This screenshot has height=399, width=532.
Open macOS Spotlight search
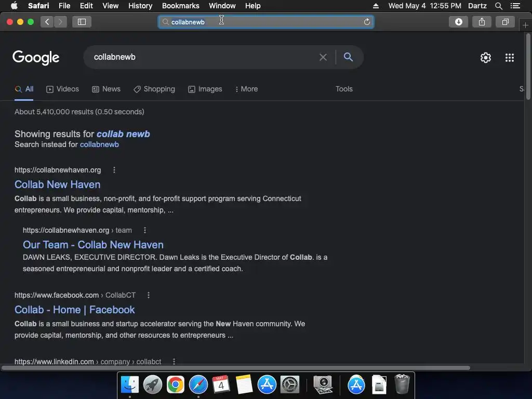pos(498,6)
